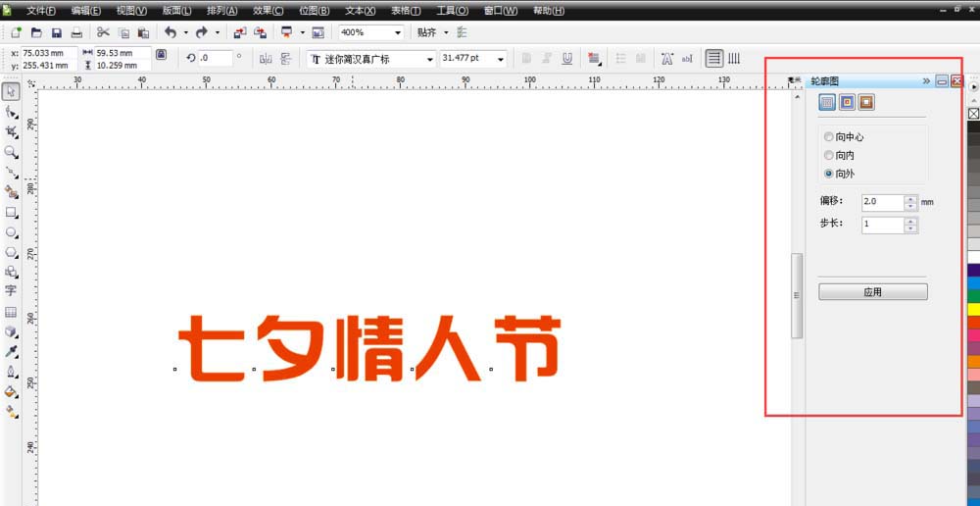Select the Table tool
This screenshot has width=980, height=506.
coord(11,312)
